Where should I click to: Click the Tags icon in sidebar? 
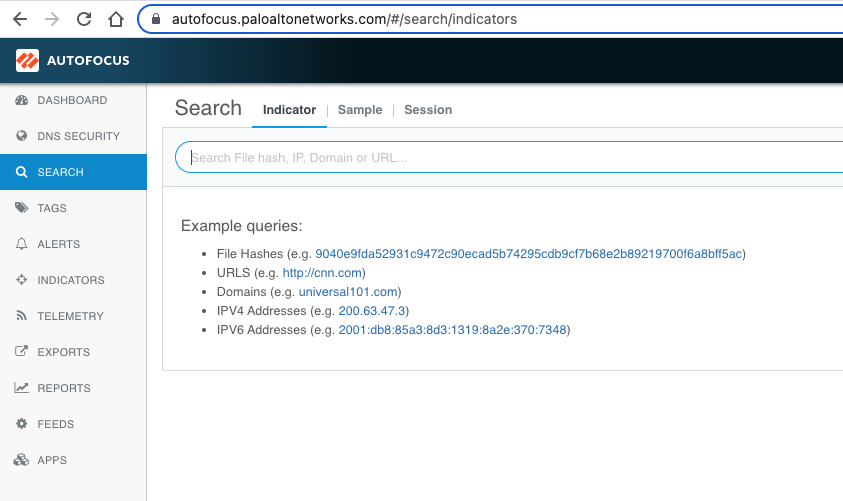[x=22, y=208]
